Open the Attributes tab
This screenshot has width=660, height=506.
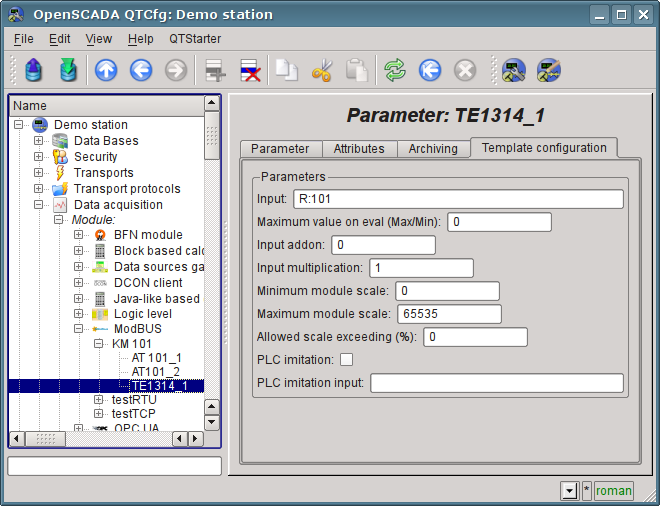coord(359,149)
